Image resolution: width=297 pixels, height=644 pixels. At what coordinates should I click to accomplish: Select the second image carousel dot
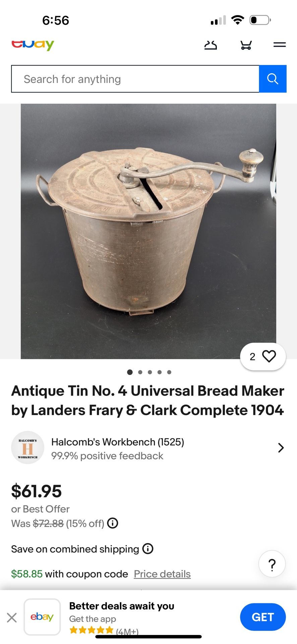(140, 372)
